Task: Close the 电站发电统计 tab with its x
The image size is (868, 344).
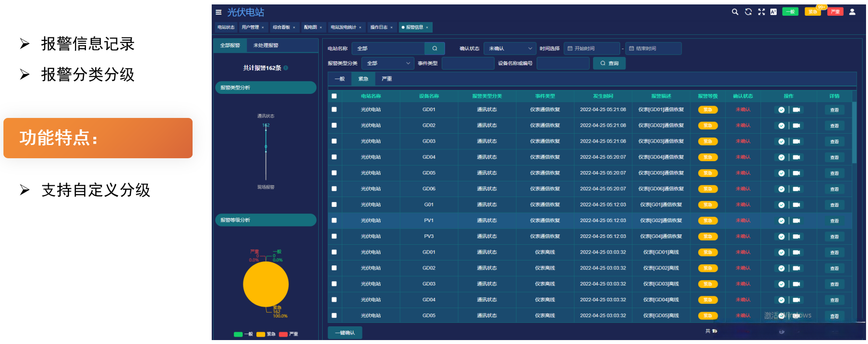Action: [x=360, y=28]
